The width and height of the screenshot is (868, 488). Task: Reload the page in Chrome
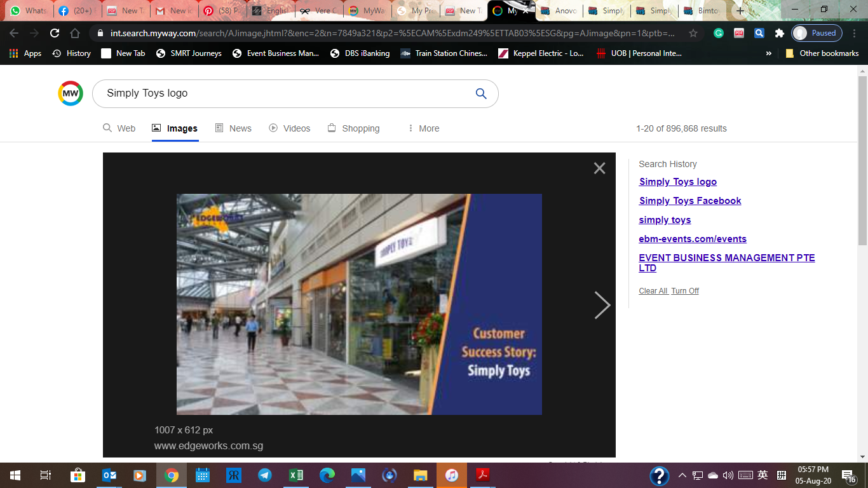pyautogui.click(x=55, y=33)
